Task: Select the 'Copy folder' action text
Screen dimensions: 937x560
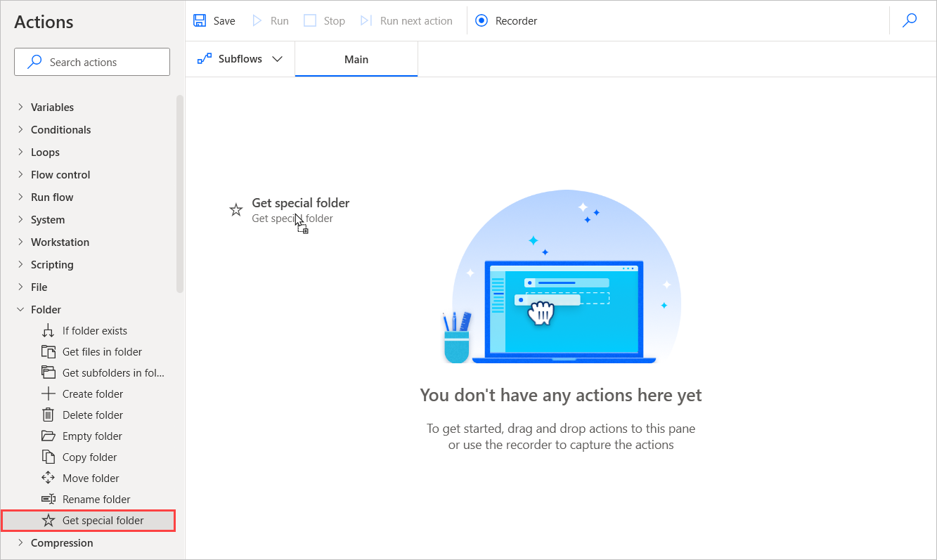Action: pyautogui.click(x=90, y=457)
